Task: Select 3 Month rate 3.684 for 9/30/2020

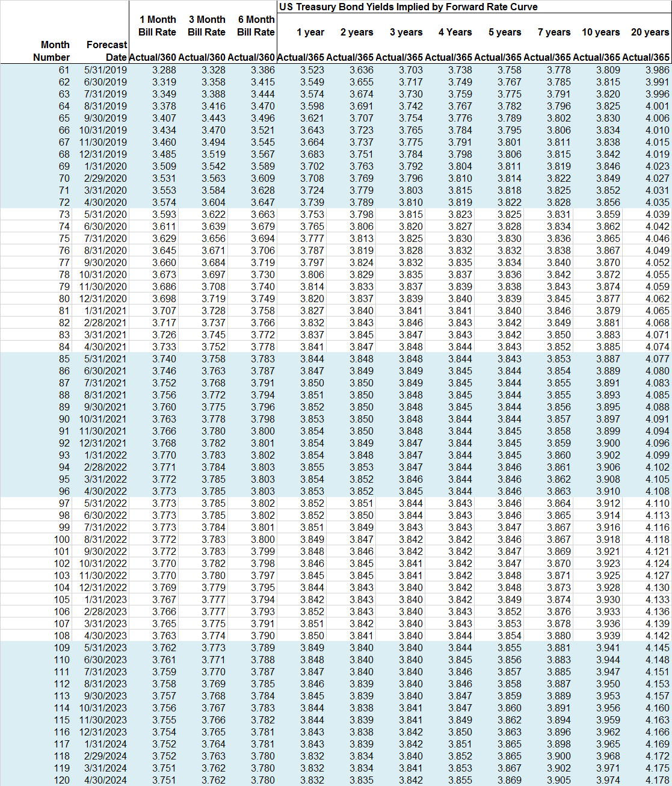Action: (214, 262)
